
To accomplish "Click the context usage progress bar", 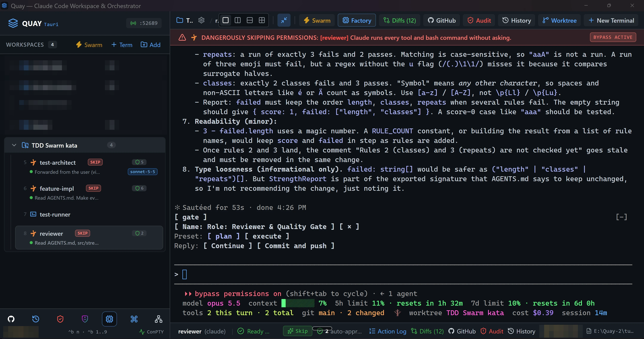I will 298,303.
